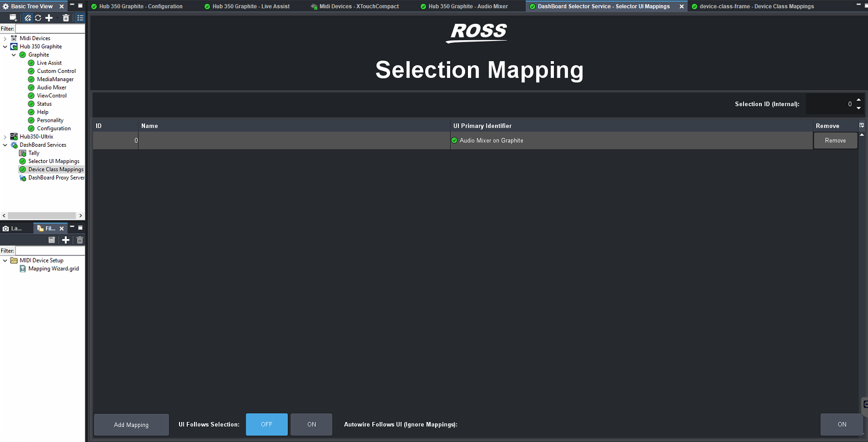
Task: Click the Hub 350 Graphite device icon
Action: coord(14,47)
